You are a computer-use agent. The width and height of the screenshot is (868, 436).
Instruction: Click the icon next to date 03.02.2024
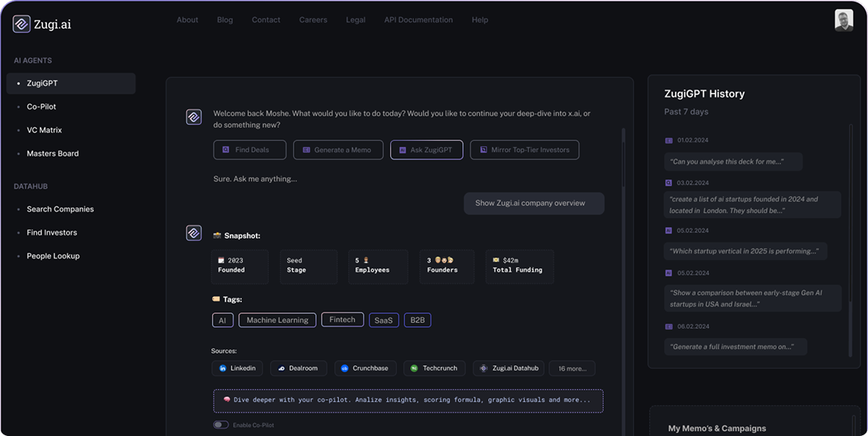click(669, 183)
